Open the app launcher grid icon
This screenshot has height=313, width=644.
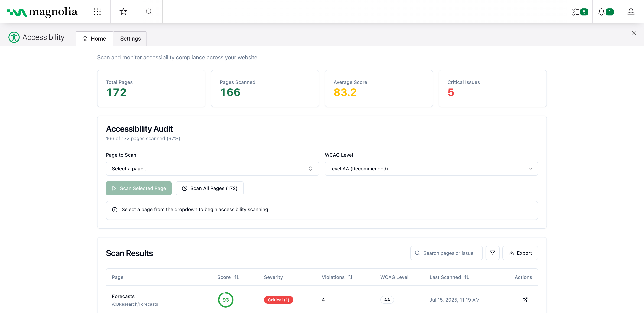(97, 12)
